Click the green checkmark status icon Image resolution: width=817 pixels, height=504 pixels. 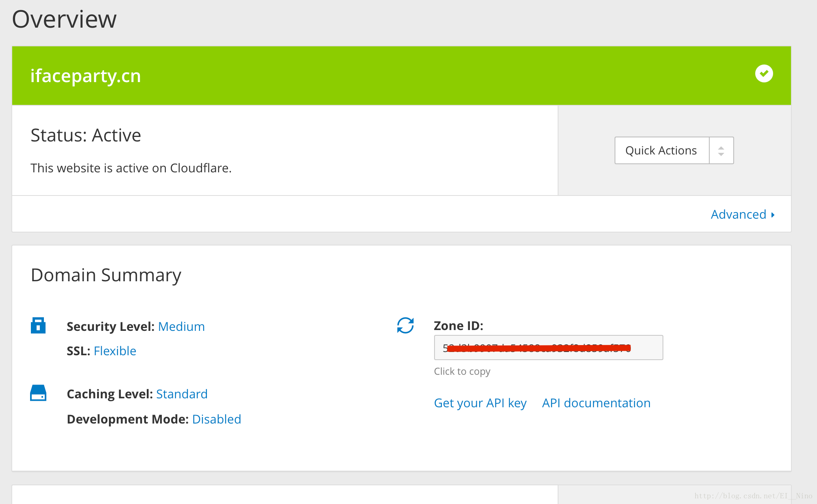764,74
